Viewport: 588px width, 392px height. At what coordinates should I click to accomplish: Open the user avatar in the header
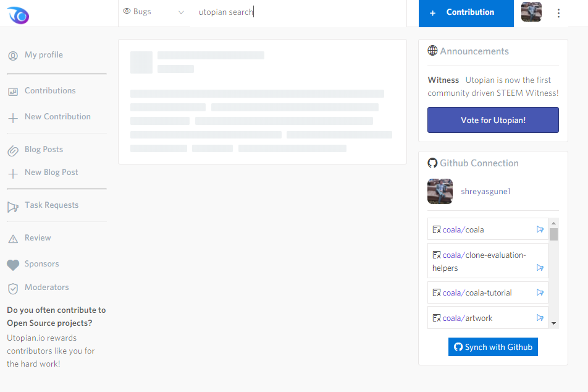pyautogui.click(x=531, y=12)
